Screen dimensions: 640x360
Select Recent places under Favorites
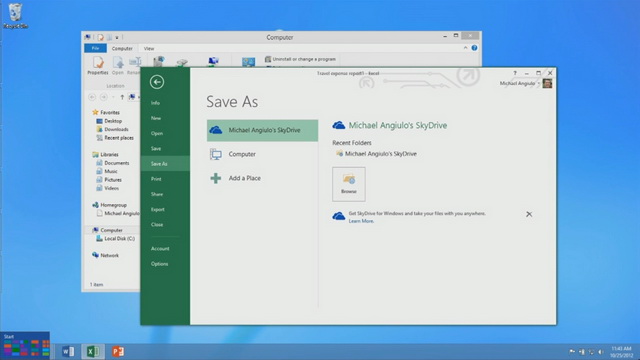point(115,138)
